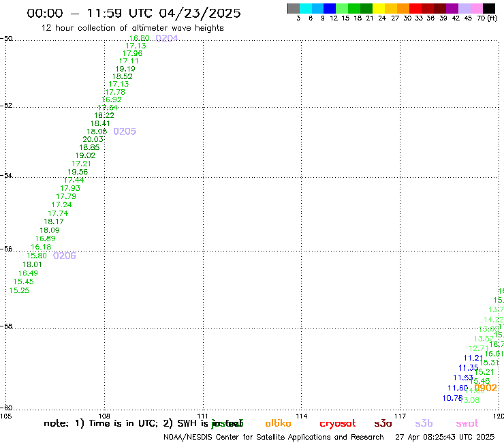Click the 0206 time marker
This screenshot has height=443, width=504.
tap(64, 256)
